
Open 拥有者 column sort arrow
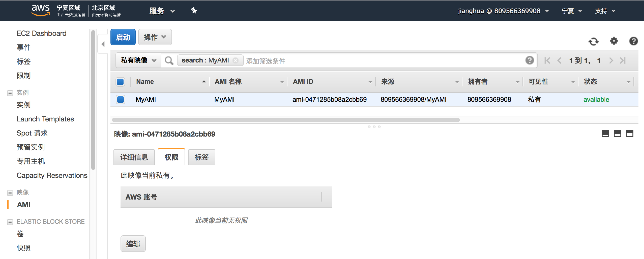coord(517,82)
